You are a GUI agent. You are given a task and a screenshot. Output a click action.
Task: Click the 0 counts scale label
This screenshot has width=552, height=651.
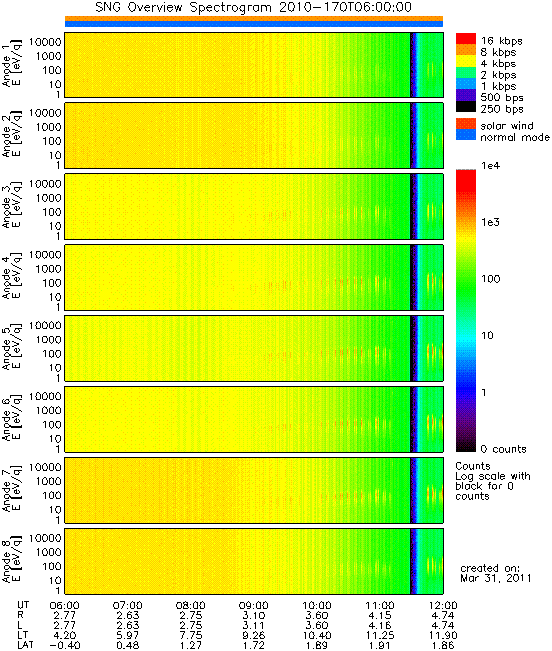(x=503, y=449)
